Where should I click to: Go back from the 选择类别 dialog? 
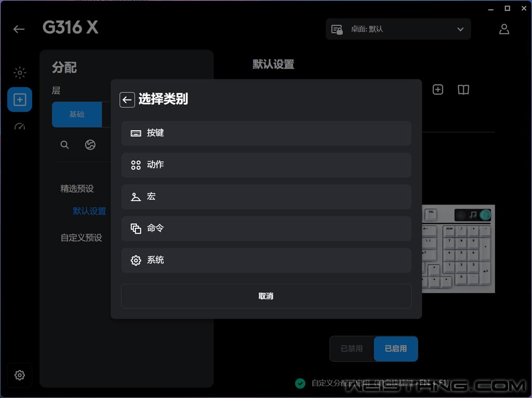127,100
